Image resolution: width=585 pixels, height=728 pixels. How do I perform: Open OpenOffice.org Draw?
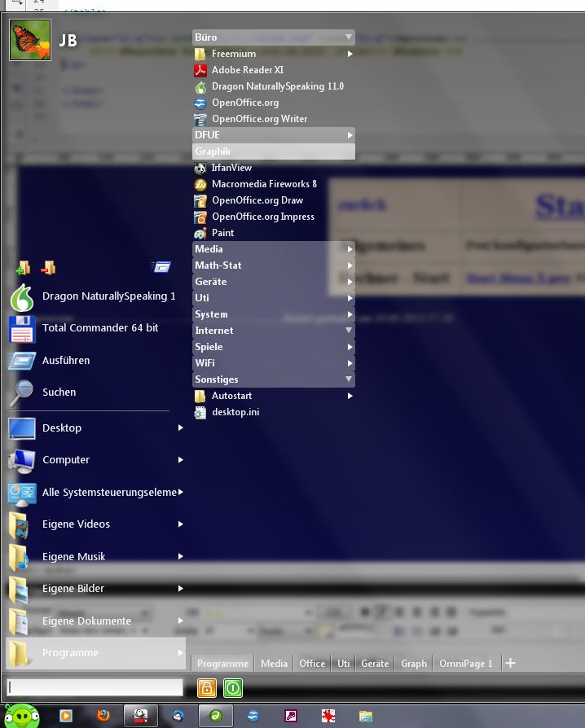click(x=274, y=200)
